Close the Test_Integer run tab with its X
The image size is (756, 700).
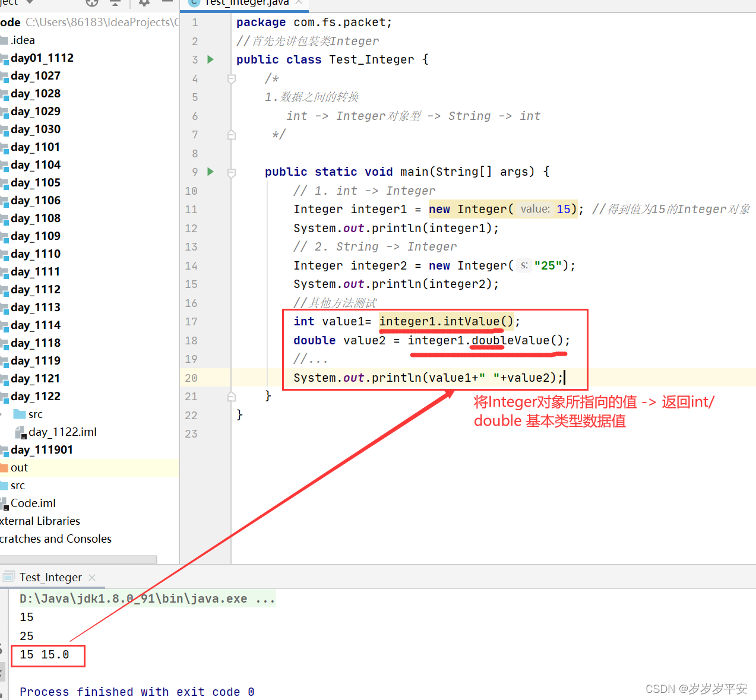point(92,577)
